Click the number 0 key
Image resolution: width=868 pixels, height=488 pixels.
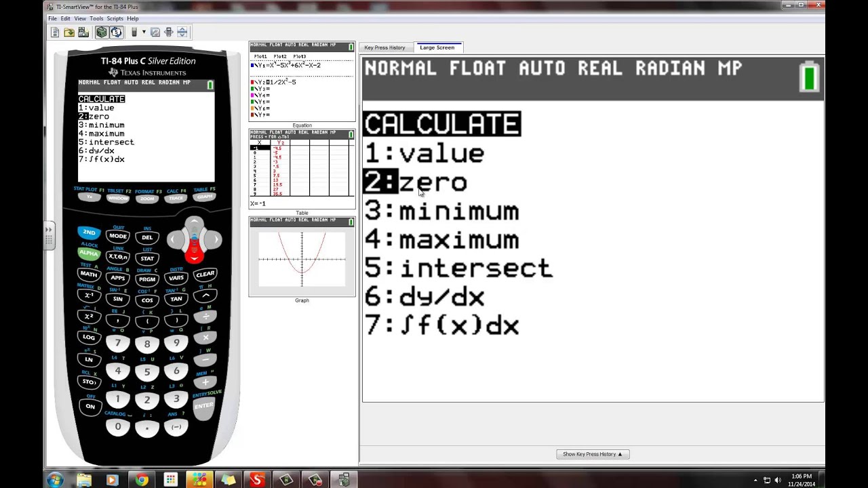[118, 427]
